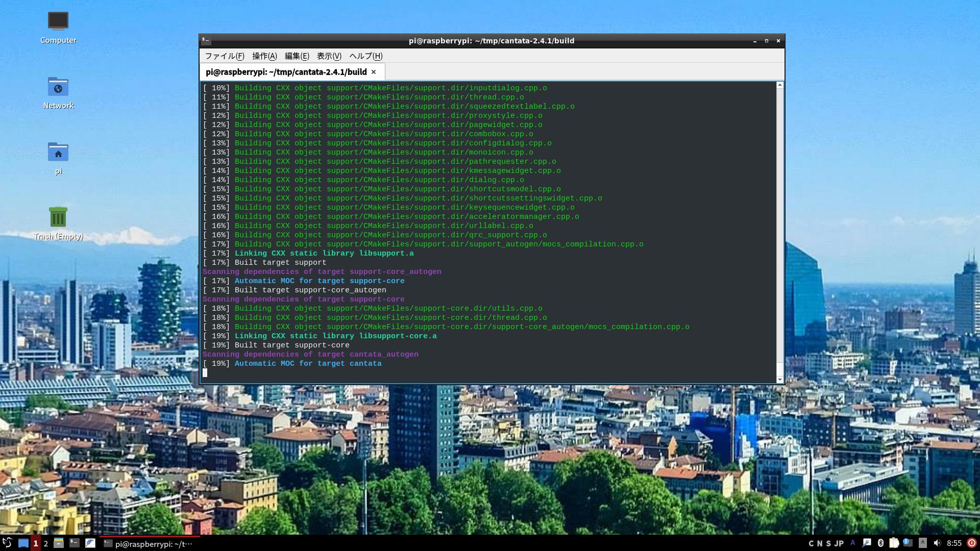Open the text editor taskbar icon
The image size is (980, 551).
[x=90, y=544]
